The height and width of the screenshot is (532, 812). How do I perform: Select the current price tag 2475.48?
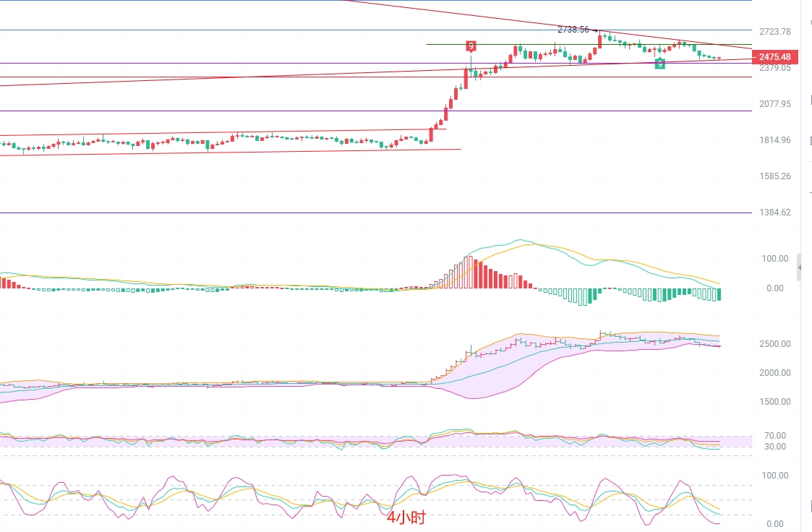[x=774, y=57]
